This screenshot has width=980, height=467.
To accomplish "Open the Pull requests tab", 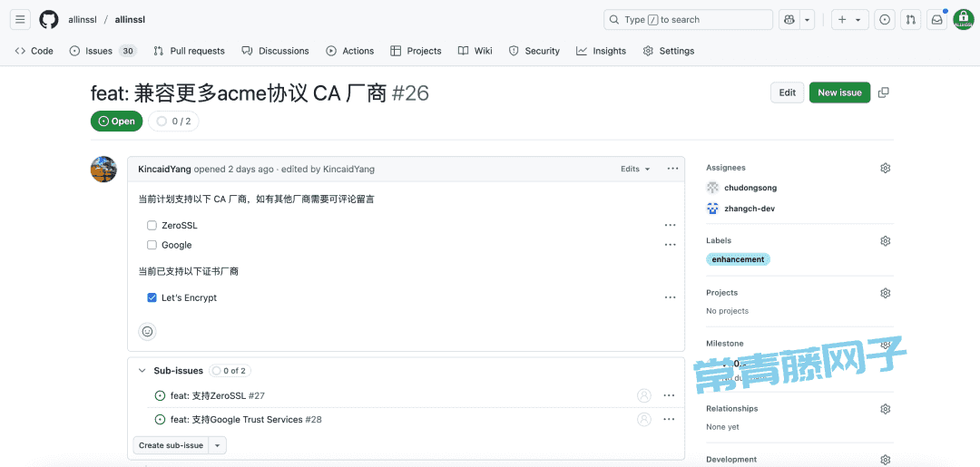I will coord(189,51).
